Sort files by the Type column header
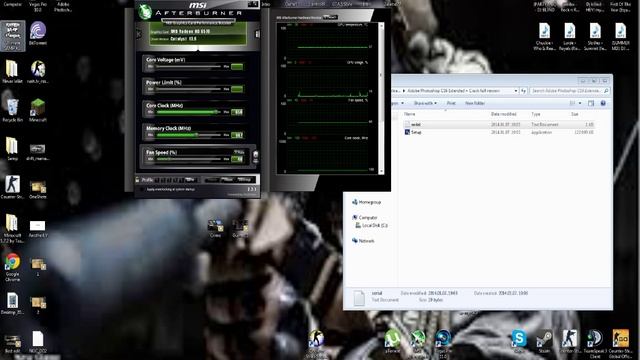 (x=536, y=114)
